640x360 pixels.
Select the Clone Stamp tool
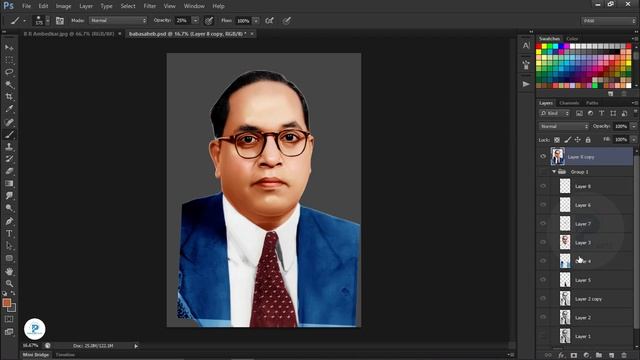[9, 147]
